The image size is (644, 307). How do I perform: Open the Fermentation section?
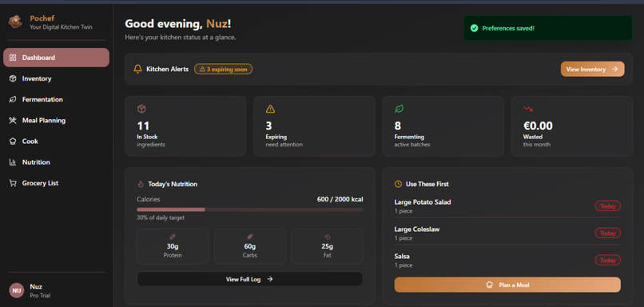pyautogui.click(x=56, y=99)
